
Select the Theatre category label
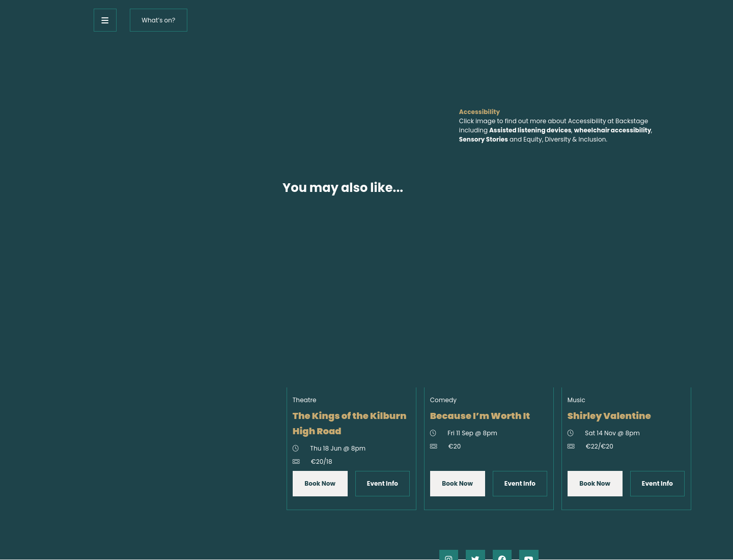coord(304,400)
